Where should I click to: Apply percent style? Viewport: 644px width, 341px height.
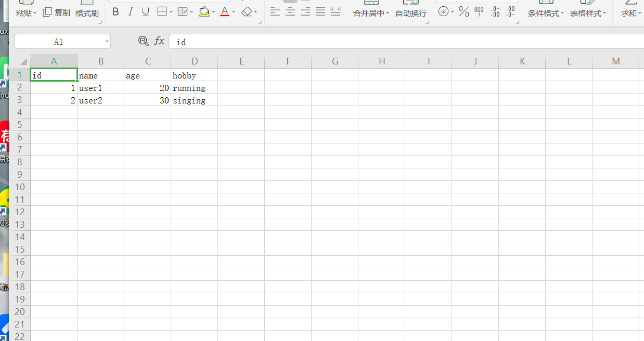pos(464,11)
